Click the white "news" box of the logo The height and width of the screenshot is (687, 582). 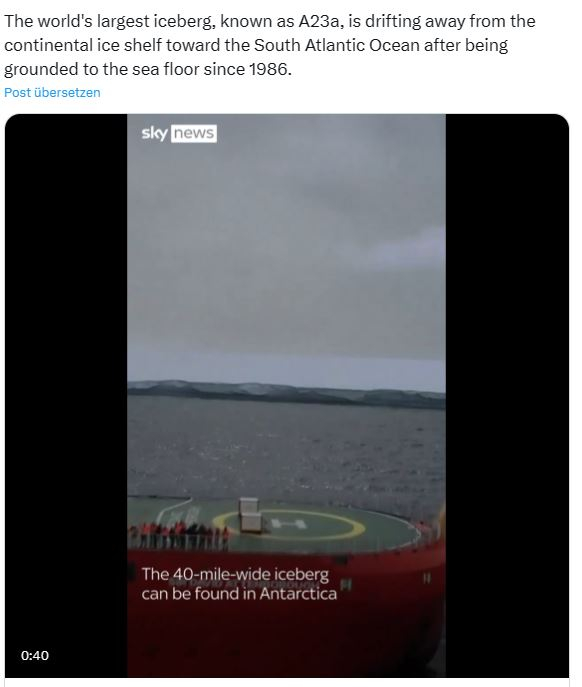coord(194,133)
